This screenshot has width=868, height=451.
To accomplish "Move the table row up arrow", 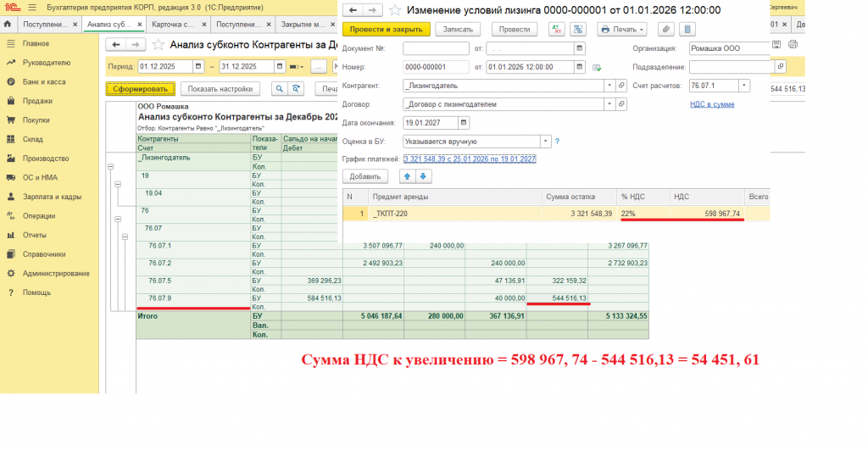I will (x=407, y=176).
